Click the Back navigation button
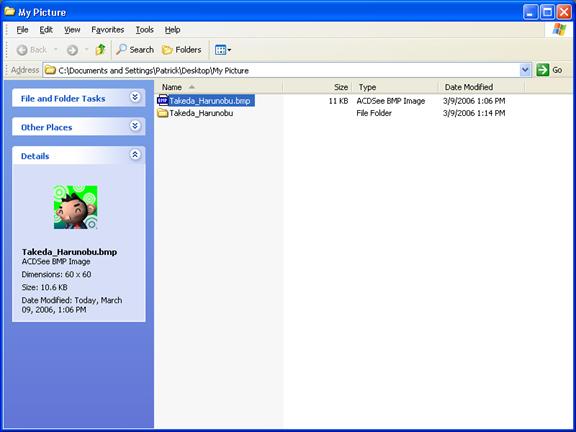This screenshot has height=432, width=576. (x=32, y=50)
